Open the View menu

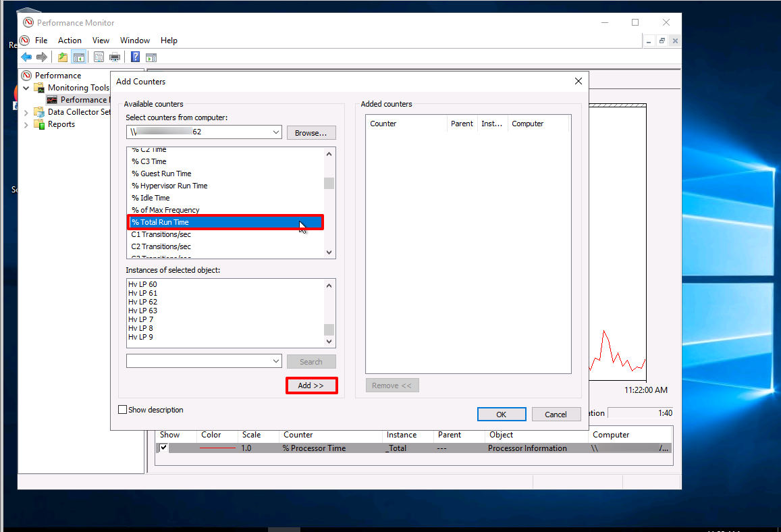point(101,41)
